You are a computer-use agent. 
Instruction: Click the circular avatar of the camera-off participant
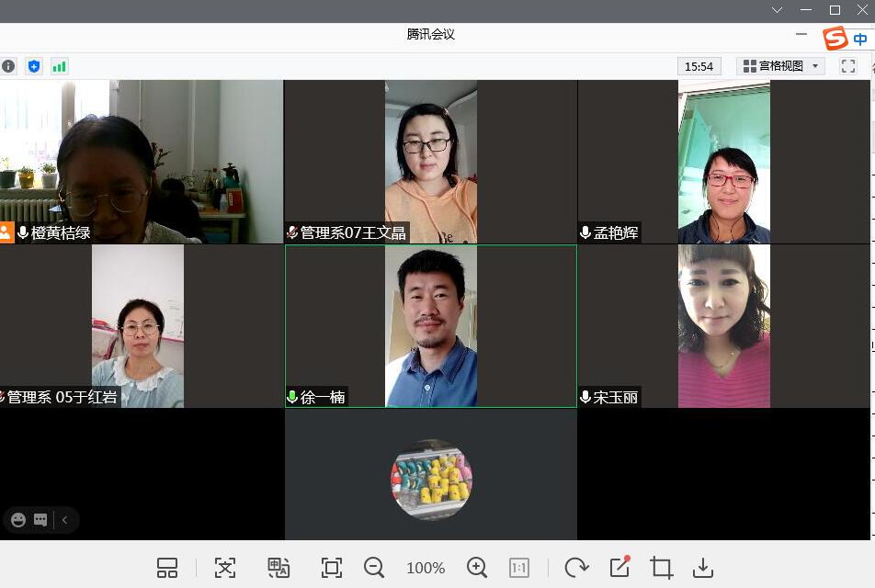click(x=431, y=480)
